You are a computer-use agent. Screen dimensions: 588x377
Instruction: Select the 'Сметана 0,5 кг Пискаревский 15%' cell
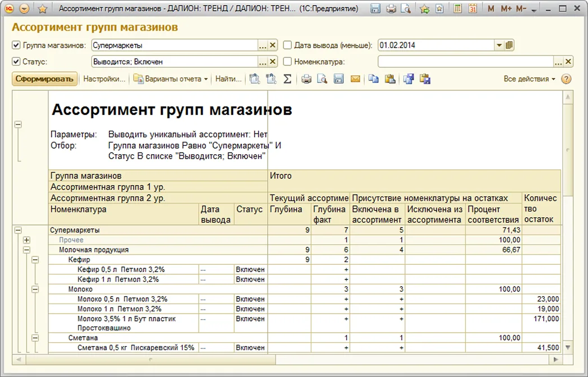pos(124,348)
